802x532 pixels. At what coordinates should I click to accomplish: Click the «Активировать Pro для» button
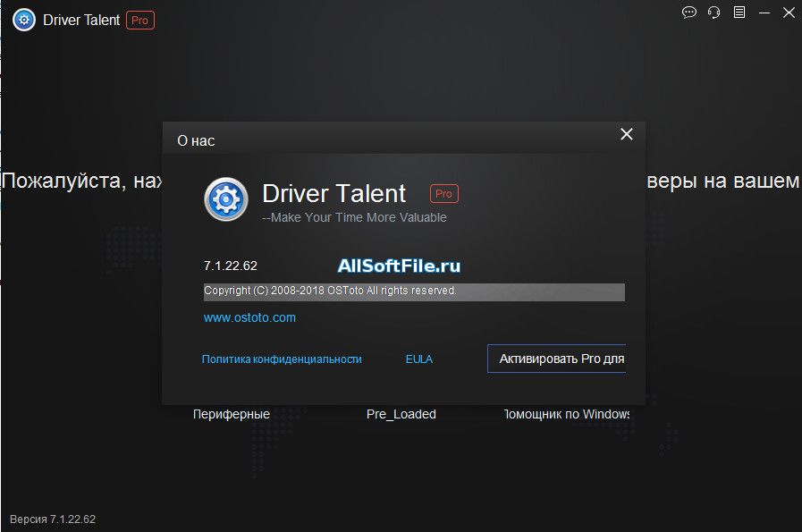tap(556, 359)
